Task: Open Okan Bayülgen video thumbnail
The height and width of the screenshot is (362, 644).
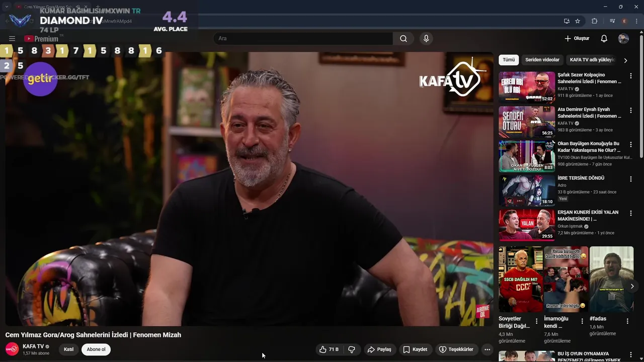Action: pos(527,156)
